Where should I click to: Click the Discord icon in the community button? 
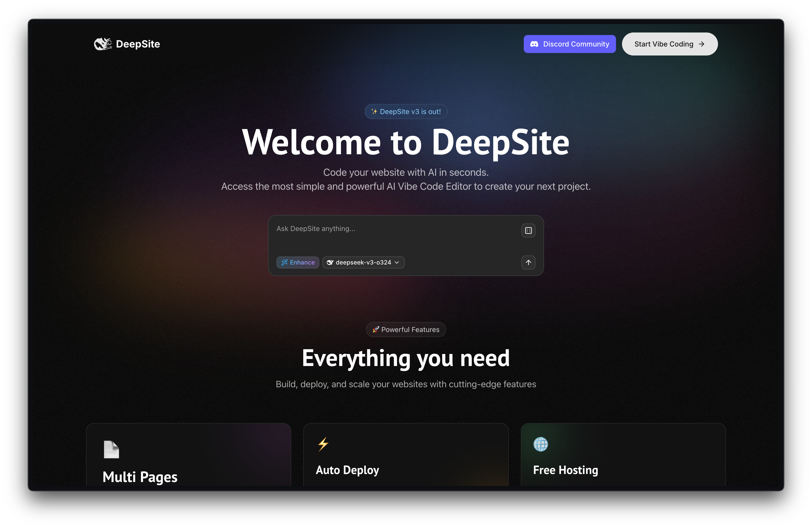534,44
